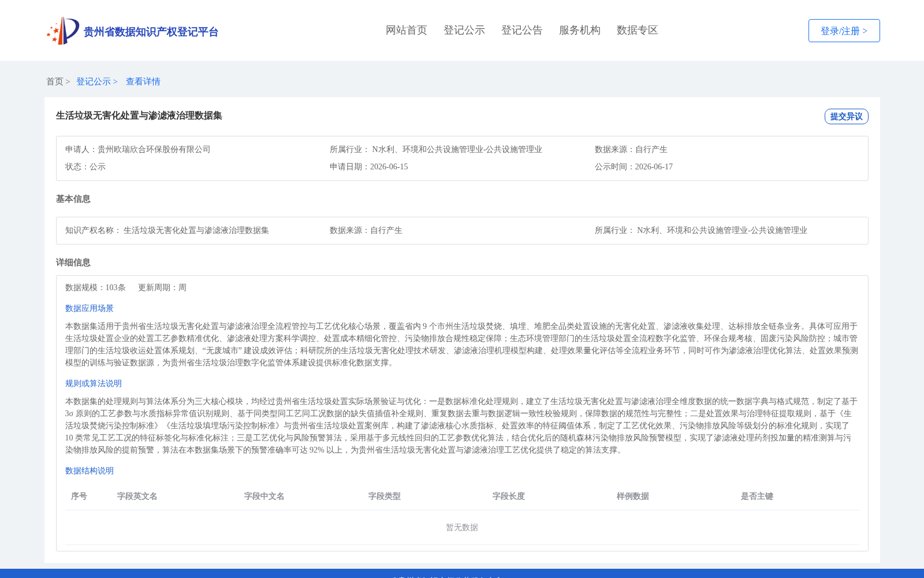Viewport: 924px width, 578px height.
Task: Go to 网站首页 menu item
Action: point(407,30)
